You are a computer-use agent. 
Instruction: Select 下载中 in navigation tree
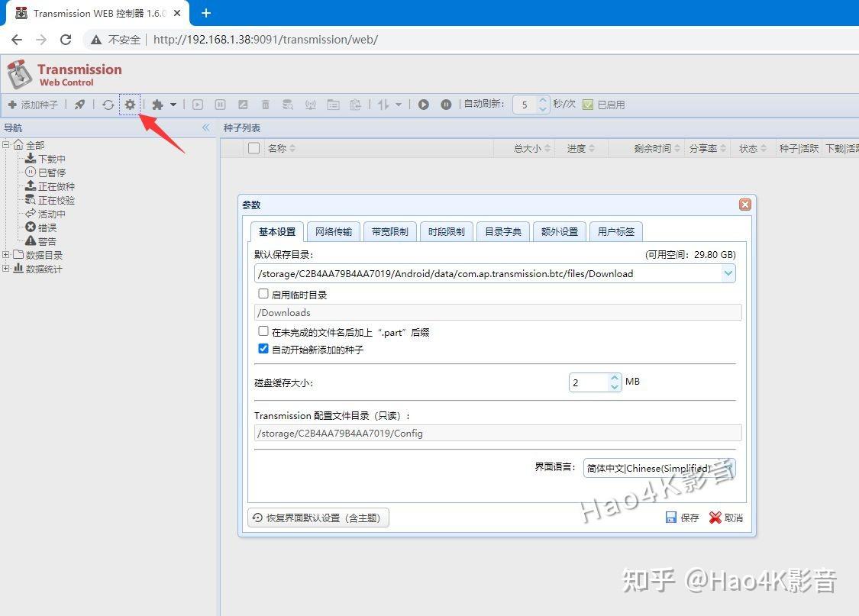click(x=46, y=159)
